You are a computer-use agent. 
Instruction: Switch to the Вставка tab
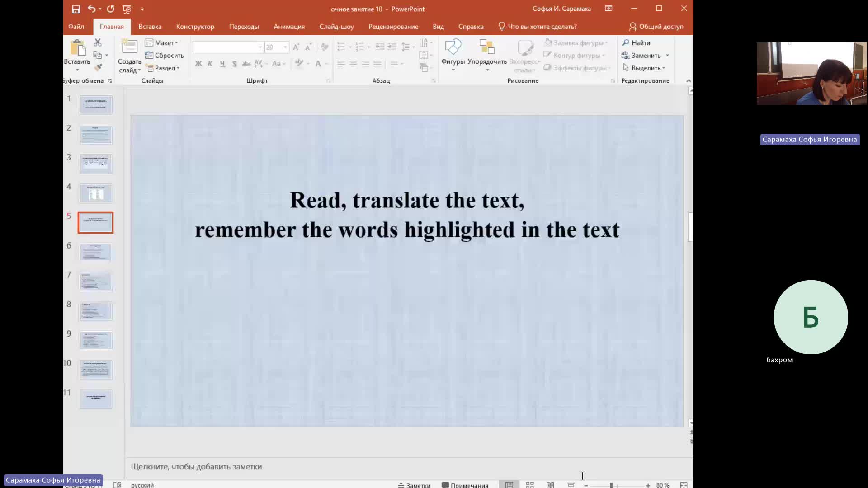tap(150, 27)
